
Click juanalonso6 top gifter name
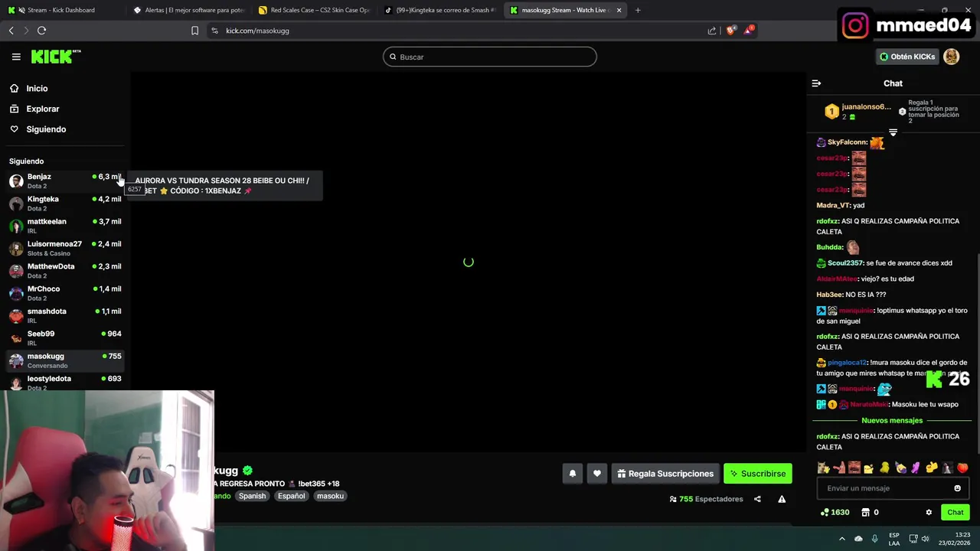[866, 106]
